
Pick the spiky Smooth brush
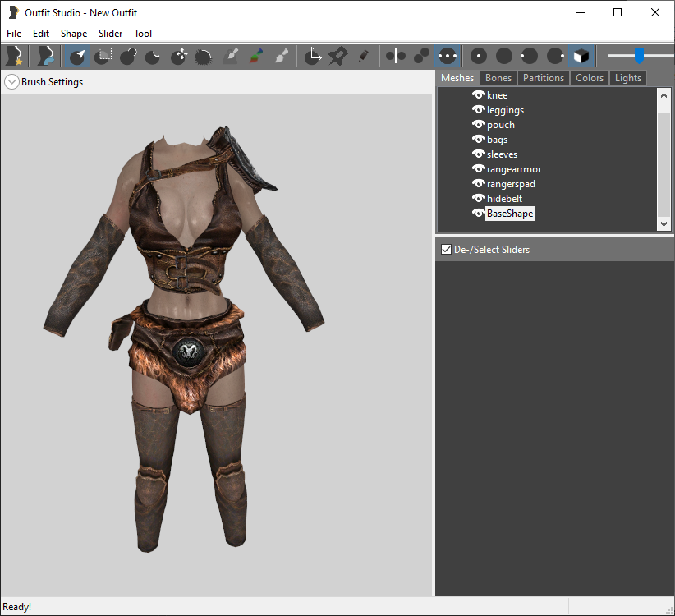(x=204, y=56)
